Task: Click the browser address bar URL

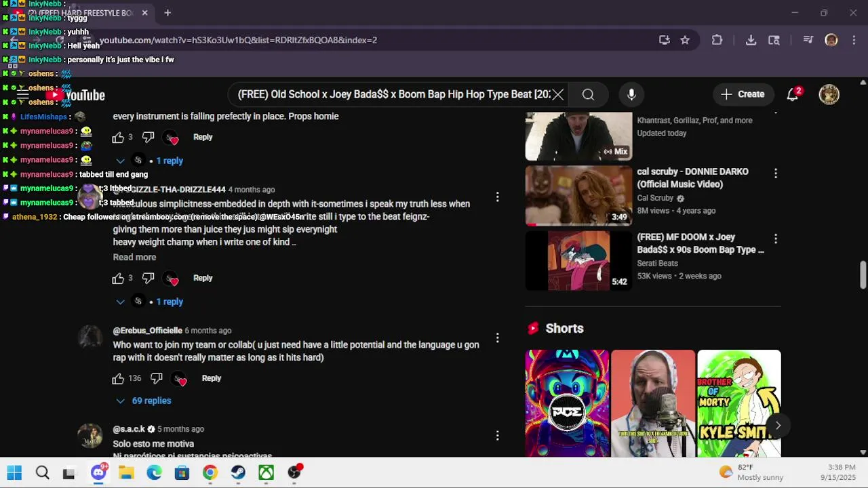Action: (x=238, y=40)
